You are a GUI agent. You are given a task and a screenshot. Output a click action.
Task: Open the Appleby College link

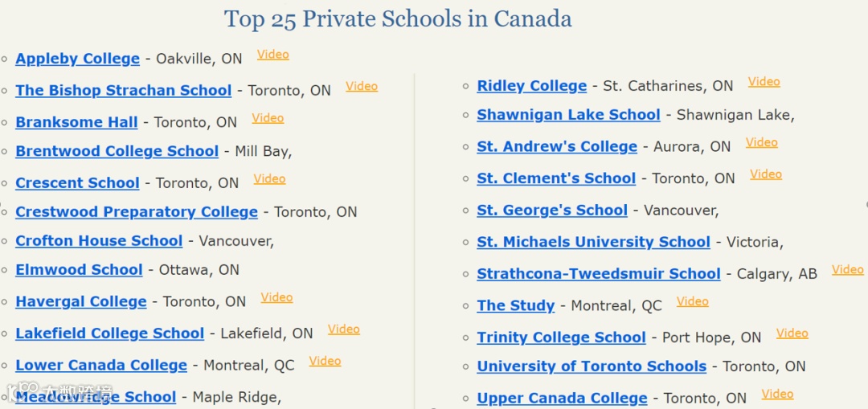[77, 59]
